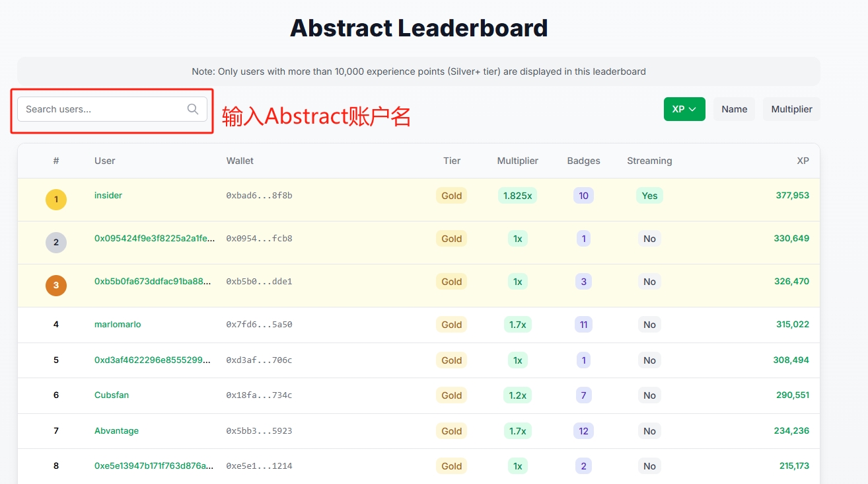Click the search magnifier icon
The image size is (868, 484).
click(193, 109)
